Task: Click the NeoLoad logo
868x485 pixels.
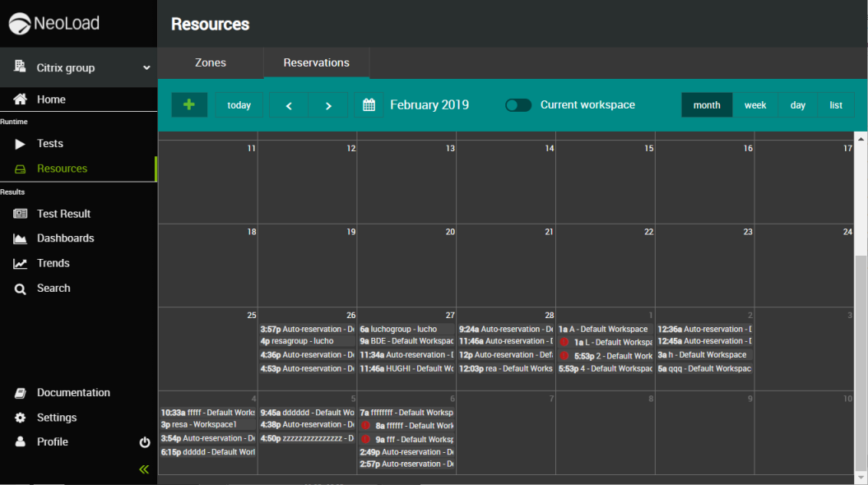Action: (54, 24)
